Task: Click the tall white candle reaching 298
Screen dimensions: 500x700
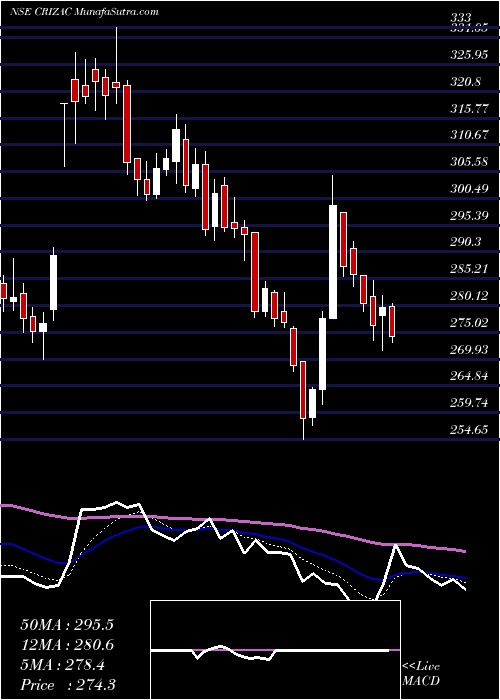Action: (333, 262)
